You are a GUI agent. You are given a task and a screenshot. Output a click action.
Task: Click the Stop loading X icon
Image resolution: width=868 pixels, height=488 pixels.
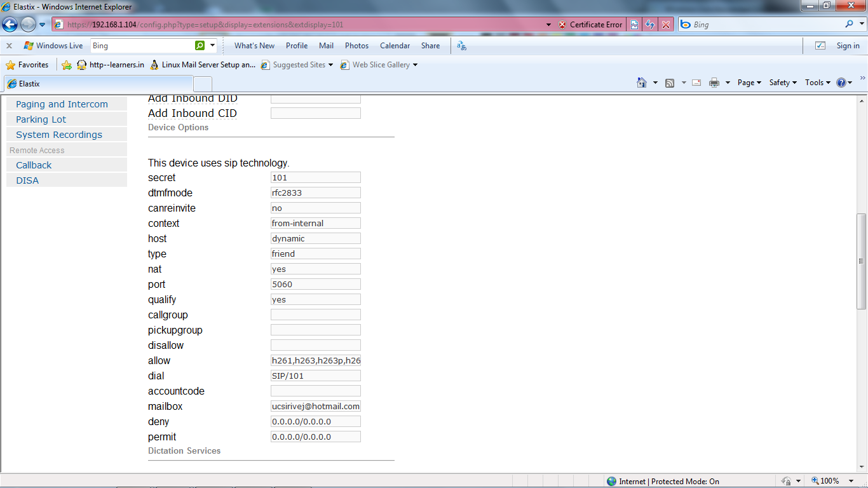tap(665, 25)
